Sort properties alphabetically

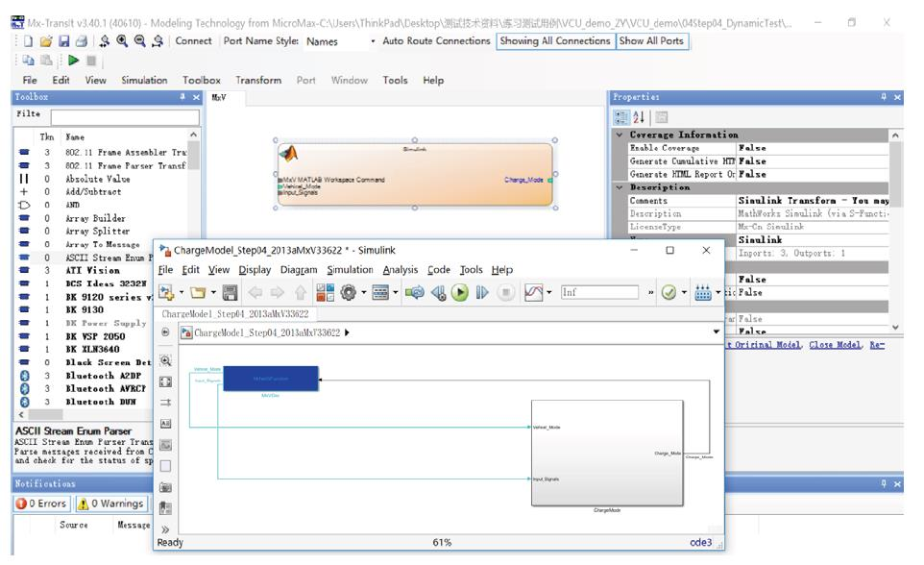640,117
